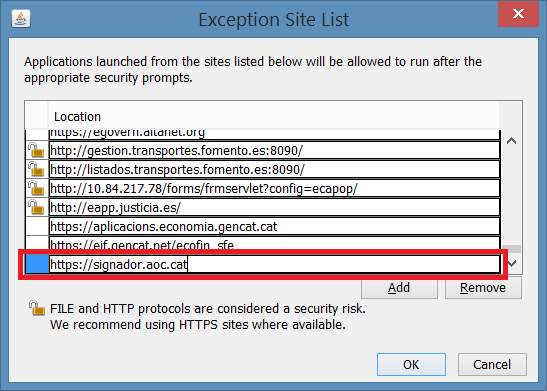Select the blue status cell of the signador.aoc.cat row
Image resolution: width=547 pixels, height=391 pixels.
37,264
